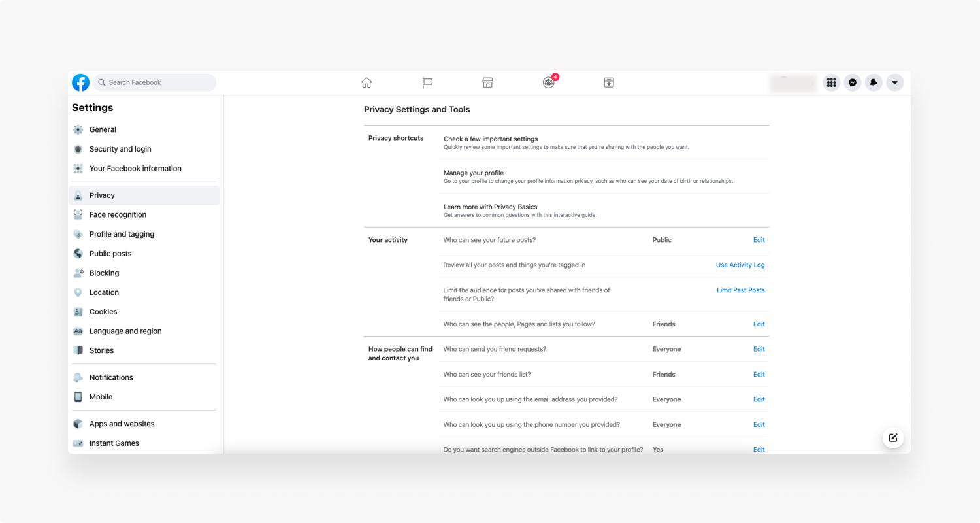Edit the search engines linking setting

coord(759,450)
